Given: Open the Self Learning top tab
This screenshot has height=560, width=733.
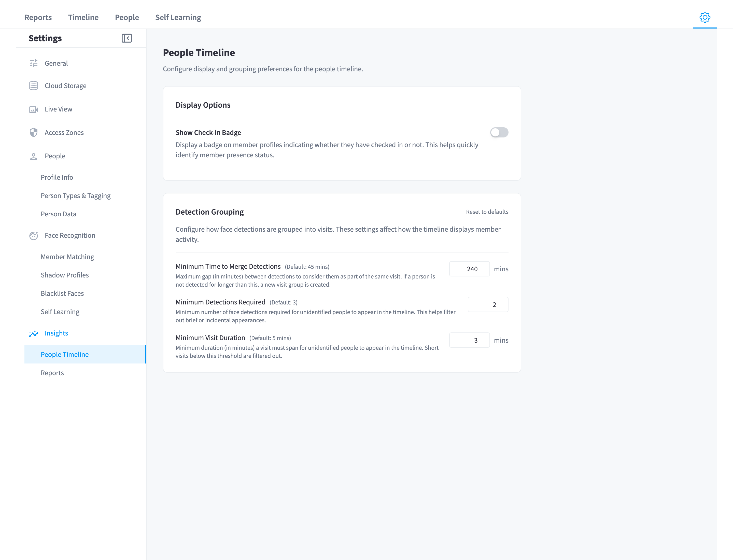Looking at the screenshot, I should pos(178,17).
